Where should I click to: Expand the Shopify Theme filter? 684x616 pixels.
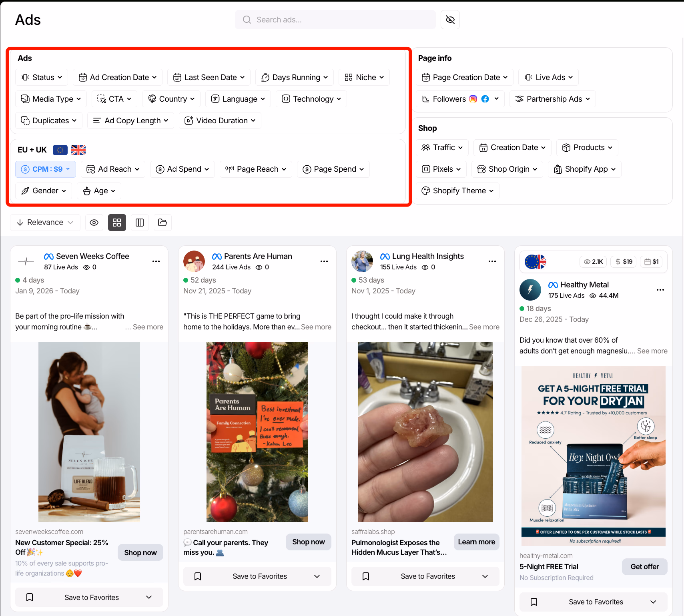click(x=458, y=191)
